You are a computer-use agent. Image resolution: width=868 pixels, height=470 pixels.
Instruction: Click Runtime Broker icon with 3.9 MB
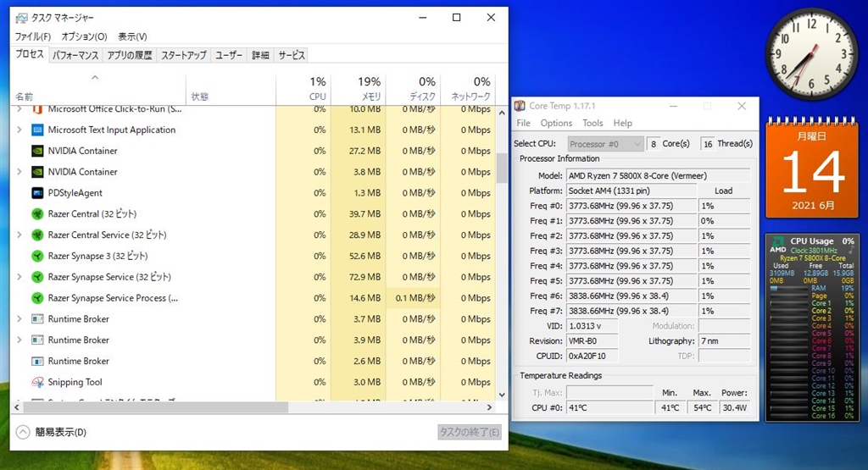37,340
